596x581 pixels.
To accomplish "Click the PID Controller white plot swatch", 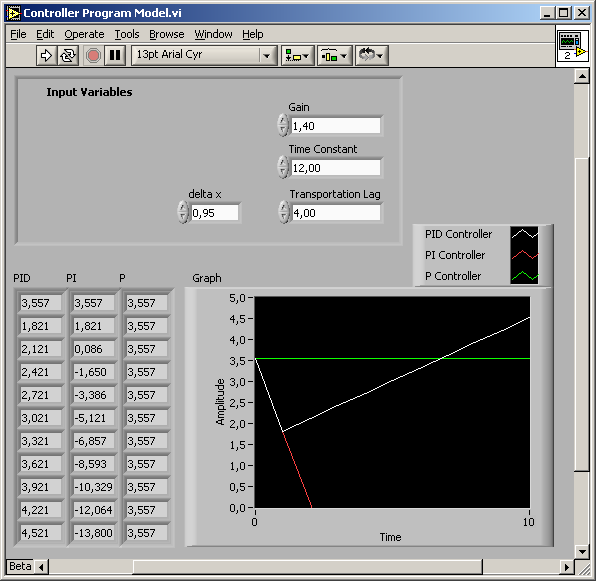I will coord(524,234).
